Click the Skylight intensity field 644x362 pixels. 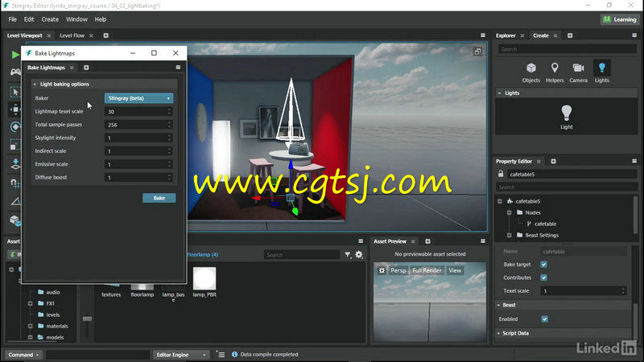click(138, 138)
